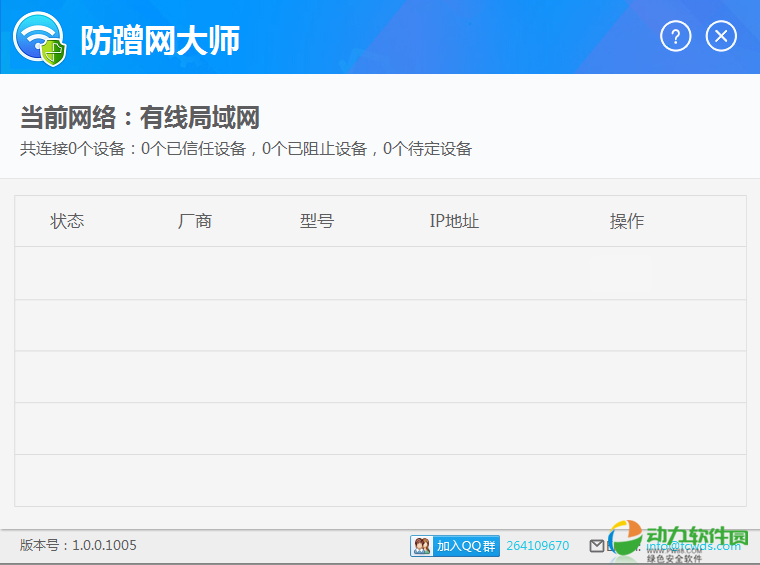760x565 pixels.
Task: Select the third empty device row
Action: pos(380,377)
